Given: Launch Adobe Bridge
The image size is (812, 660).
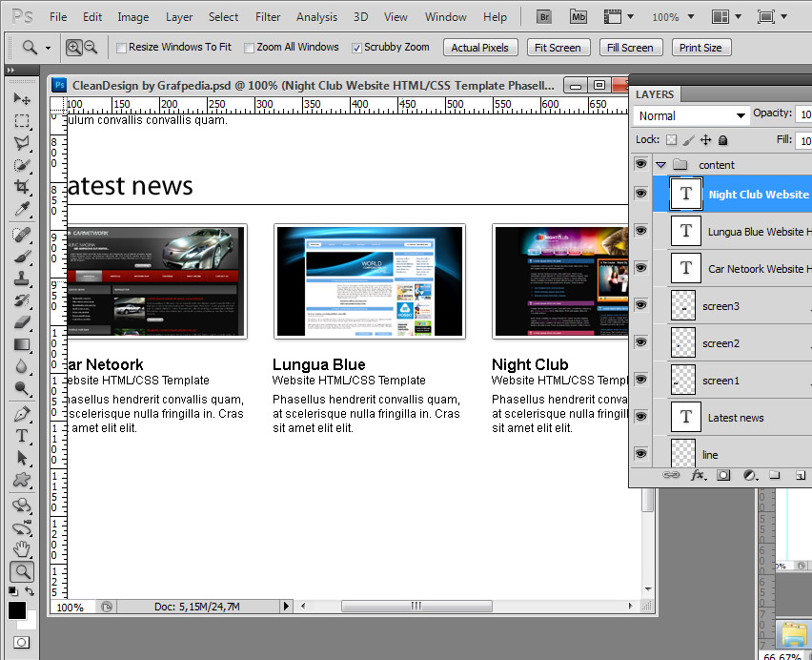Looking at the screenshot, I should click(x=544, y=17).
